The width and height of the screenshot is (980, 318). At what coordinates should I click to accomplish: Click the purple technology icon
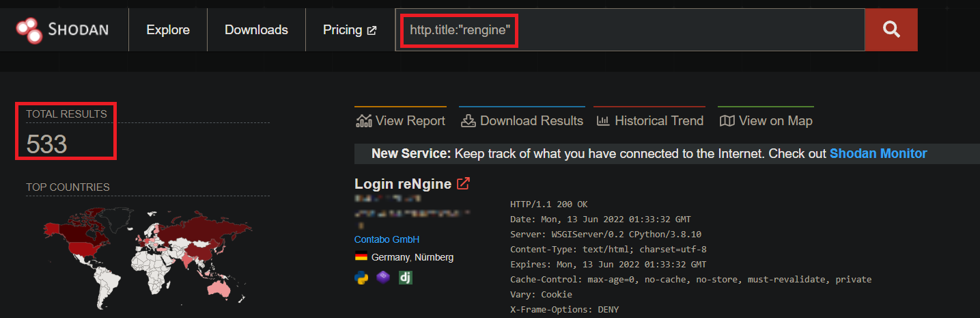(x=383, y=278)
